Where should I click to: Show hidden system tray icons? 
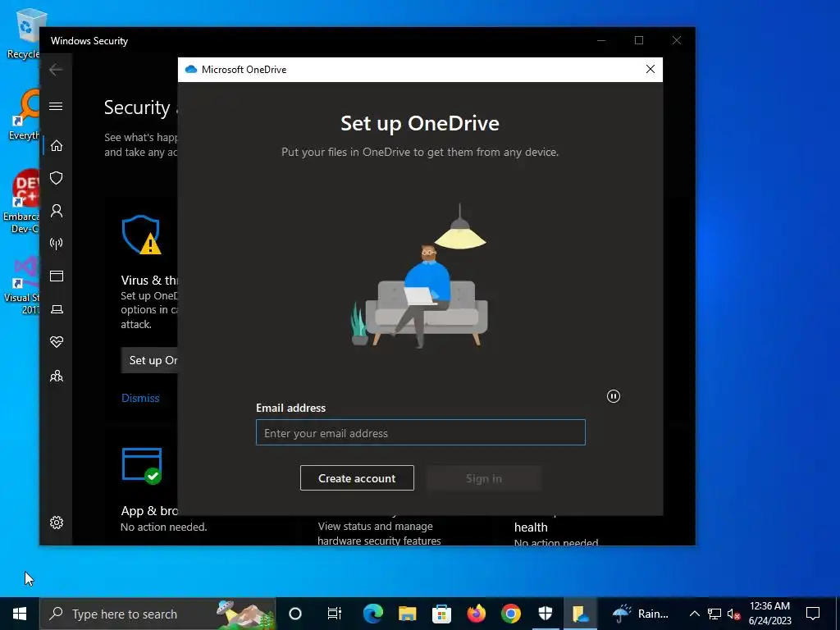tap(694, 614)
